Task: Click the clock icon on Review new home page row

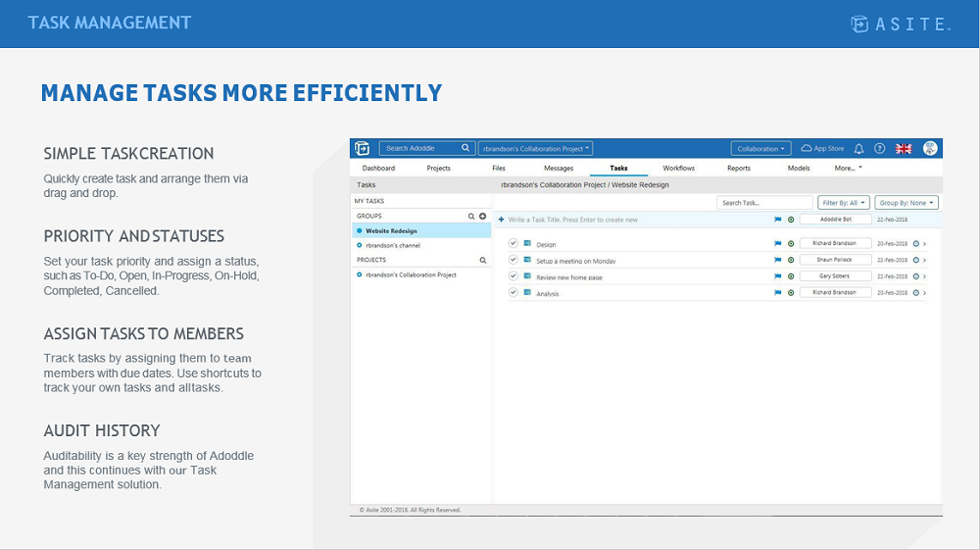Action: pyautogui.click(x=916, y=276)
